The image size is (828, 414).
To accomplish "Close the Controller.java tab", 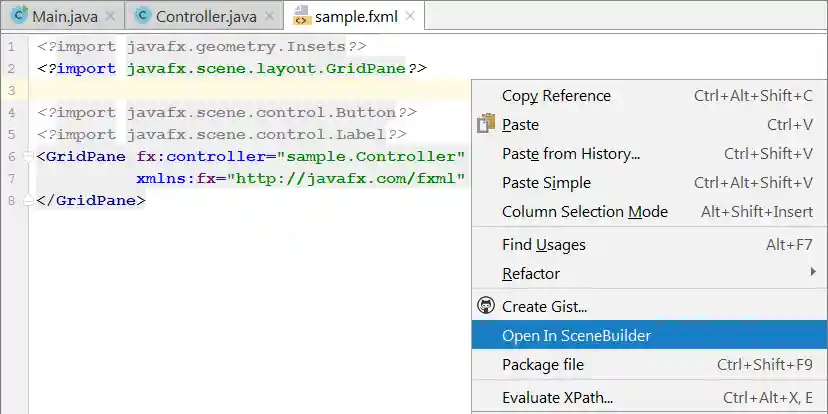I will point(270,17).
